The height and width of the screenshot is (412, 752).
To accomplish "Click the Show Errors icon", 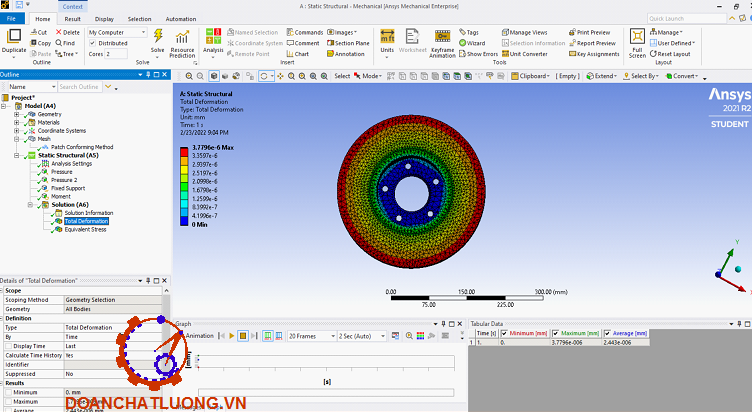I will point(462,54).
